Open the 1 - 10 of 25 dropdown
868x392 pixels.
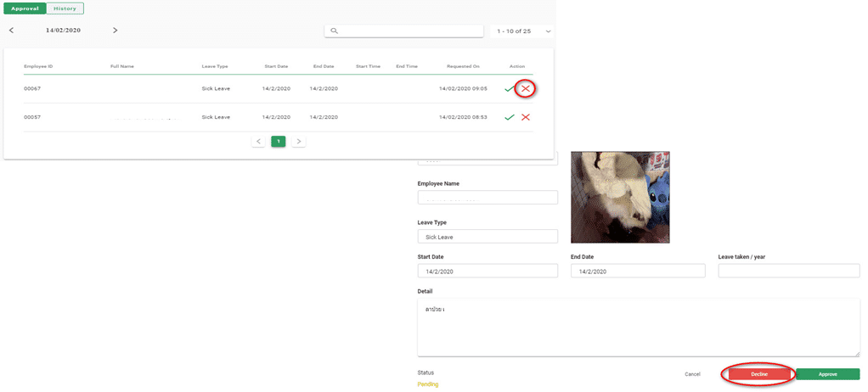pos(522,31)
